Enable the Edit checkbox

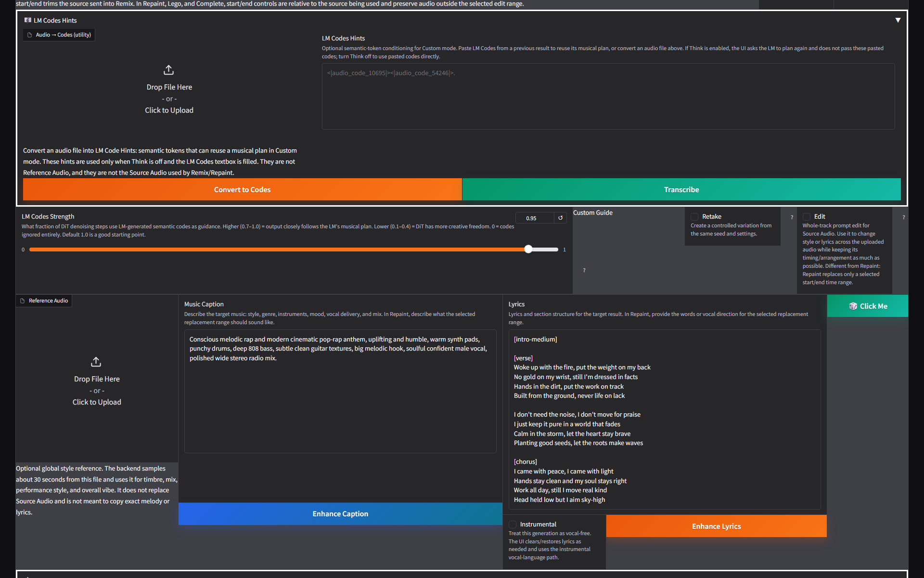click(x=807, y=217)
